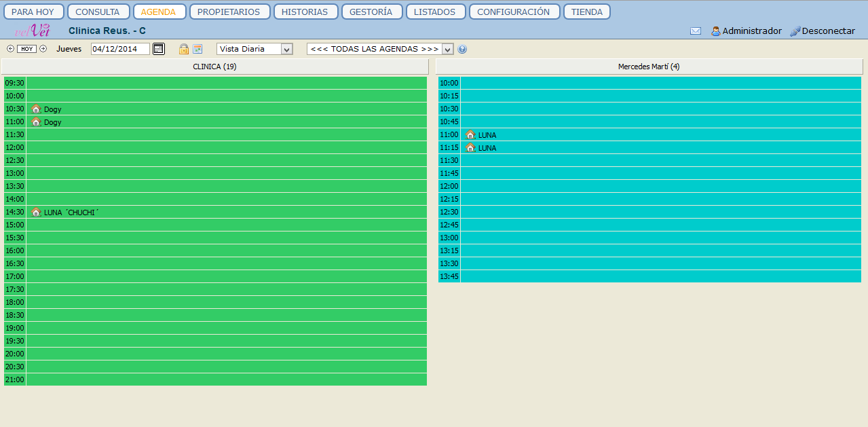Select the 16:00 slot in CLINICA agenda
This screenshot has height=427, width=868.
(226, 250)
